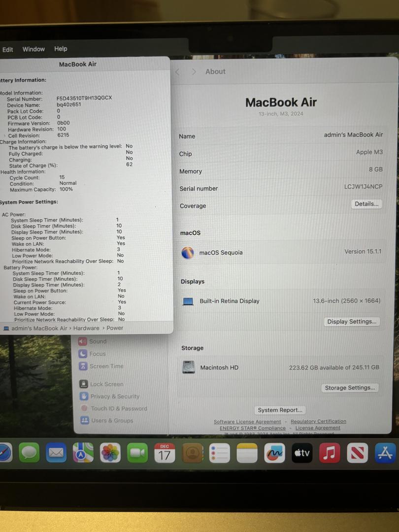Open the Calendar icon showing 17
Screen dimensions: 399x532
(165, 453)
